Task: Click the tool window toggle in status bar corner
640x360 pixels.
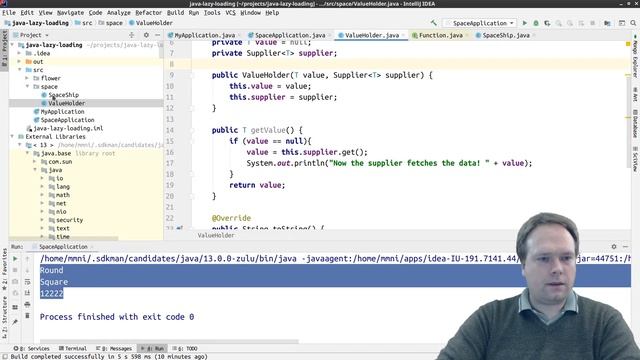Action: point(5,356)
